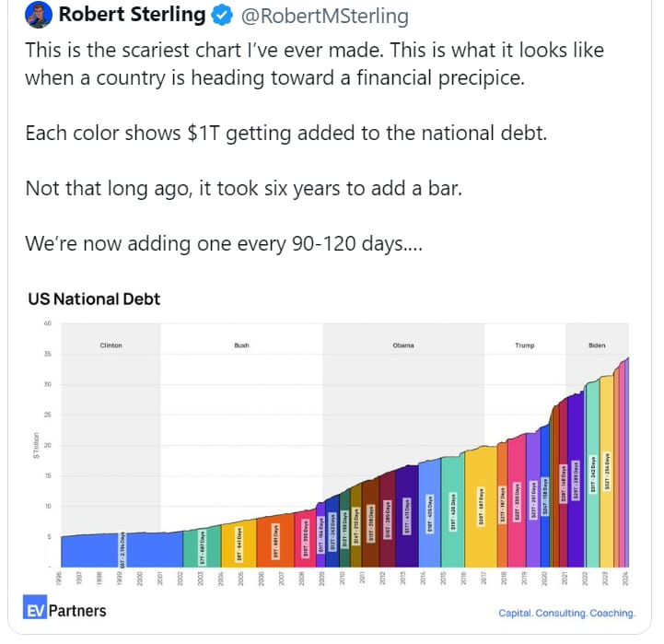
Task: Select the Obama era label
Action: click(x=403, y=345)
